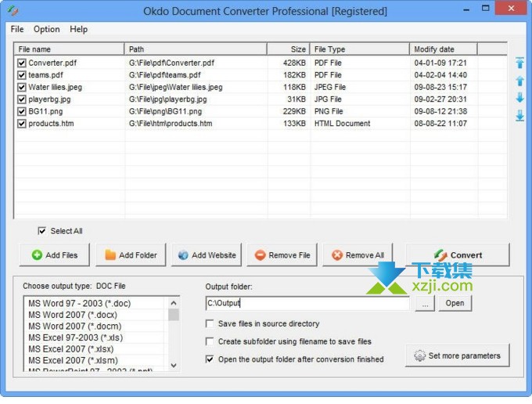
Task: Click modify date 09-08-12 21:38
Action: [x=440, y=111]
